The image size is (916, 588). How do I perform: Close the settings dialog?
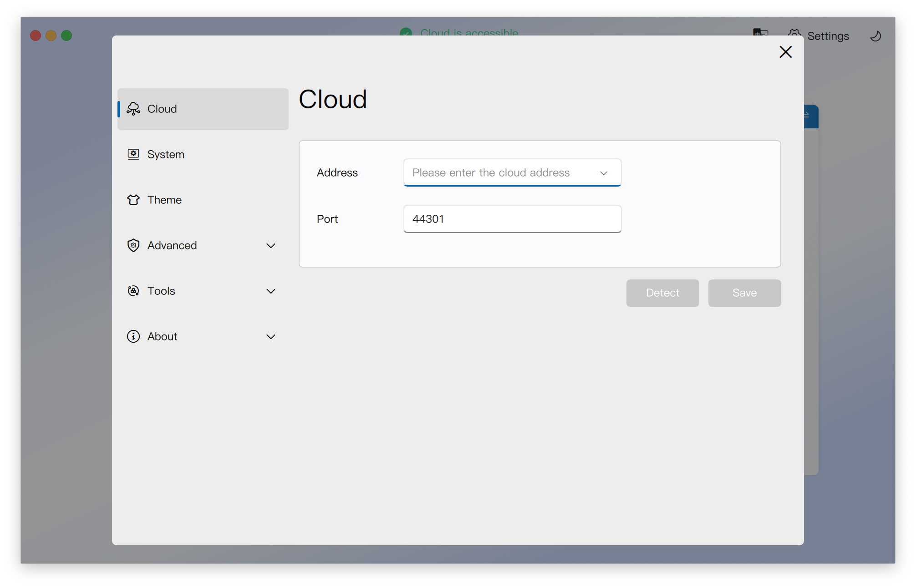[x=785, y=52]
